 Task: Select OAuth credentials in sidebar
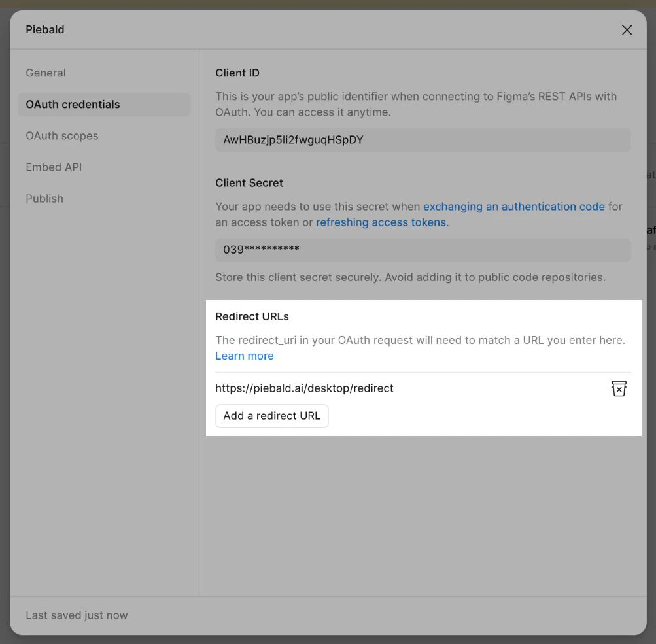[x=104, y=105]
